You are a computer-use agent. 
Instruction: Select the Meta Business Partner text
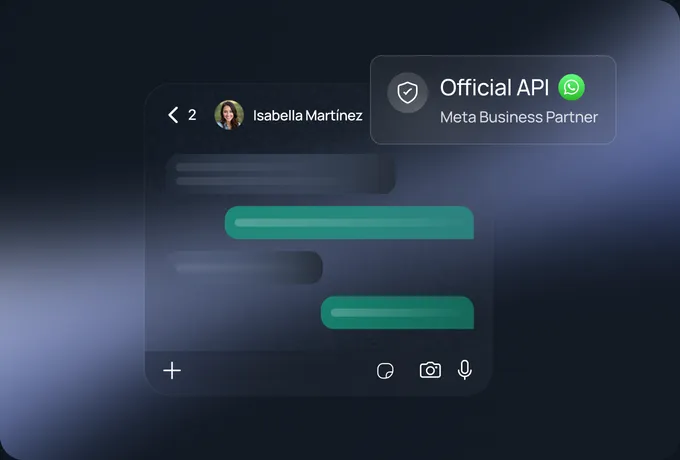(x=519, y=117)
